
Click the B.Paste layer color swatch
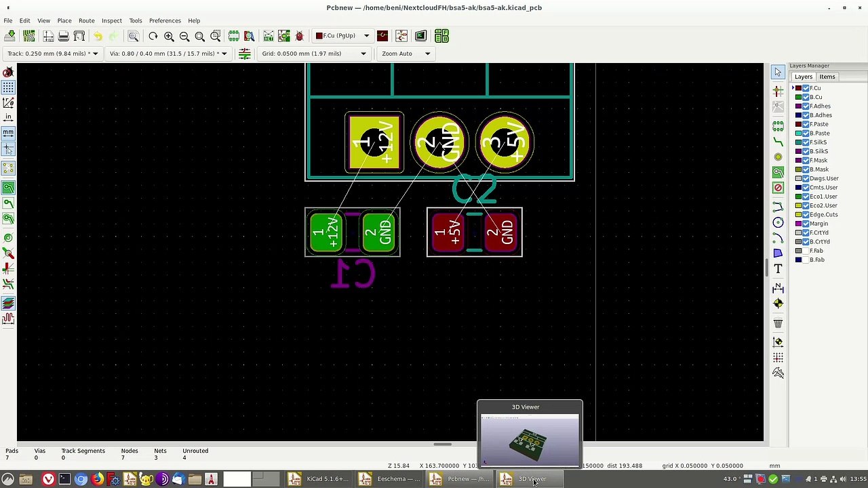(x=799, y=134)
